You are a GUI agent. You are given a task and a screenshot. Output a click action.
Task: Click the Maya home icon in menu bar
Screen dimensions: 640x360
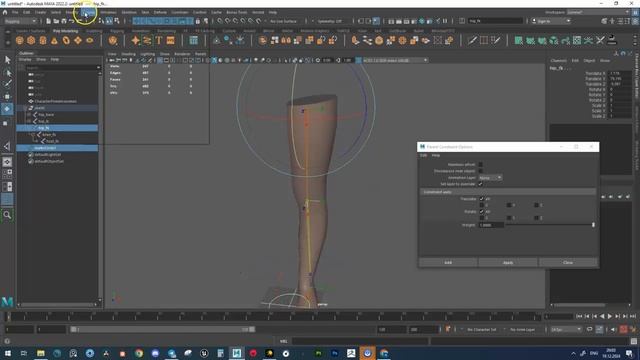point(5,12)
